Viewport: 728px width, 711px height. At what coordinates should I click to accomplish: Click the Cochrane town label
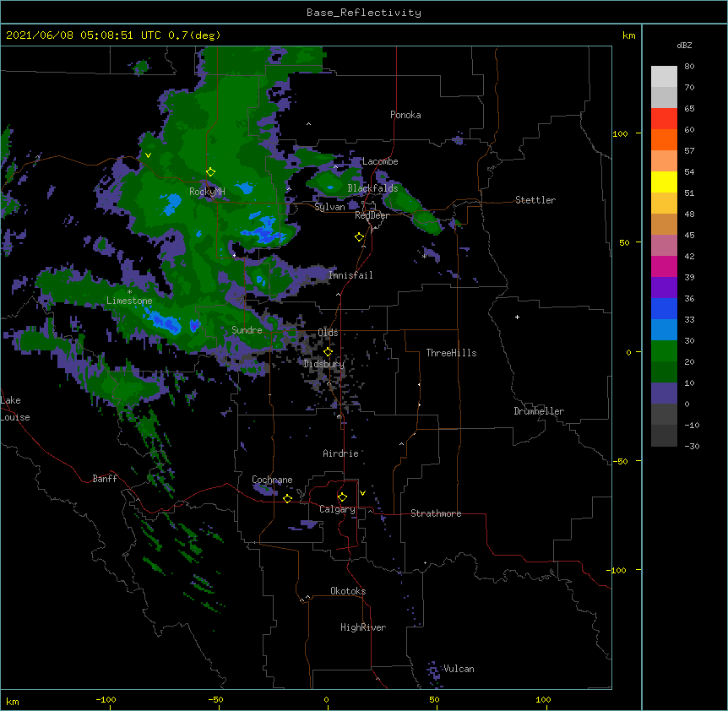point(272,480)
